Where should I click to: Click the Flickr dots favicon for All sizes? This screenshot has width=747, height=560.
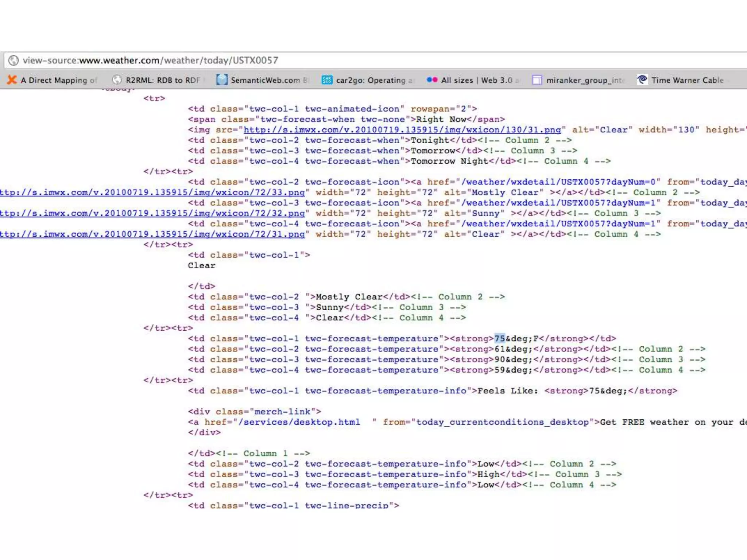click(432, 79)
